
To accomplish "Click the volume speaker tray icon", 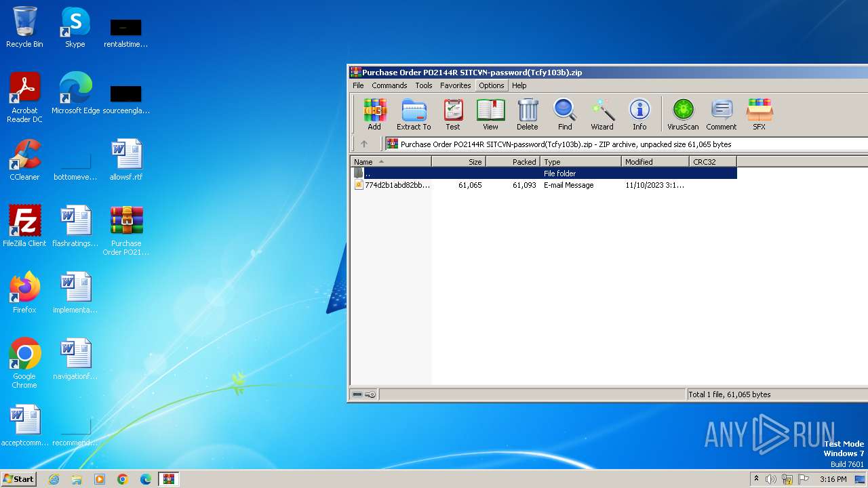I will (x=771, y=479).
